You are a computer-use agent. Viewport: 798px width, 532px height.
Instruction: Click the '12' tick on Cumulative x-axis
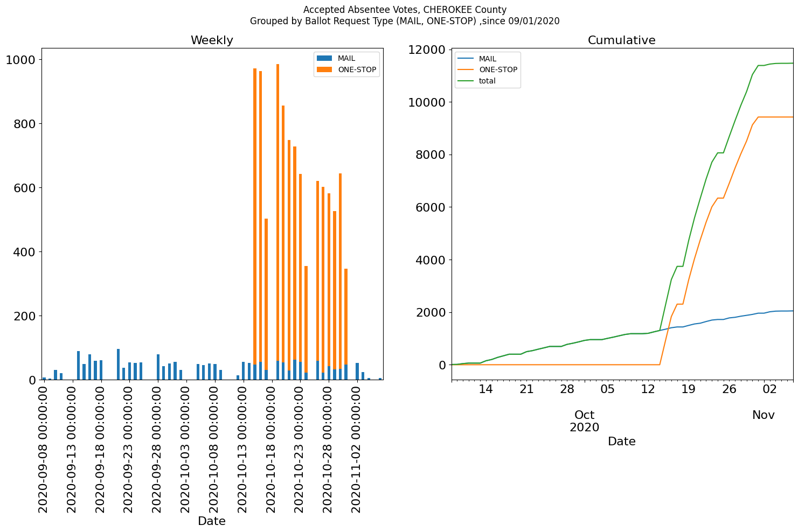click(x=648, y=389)
